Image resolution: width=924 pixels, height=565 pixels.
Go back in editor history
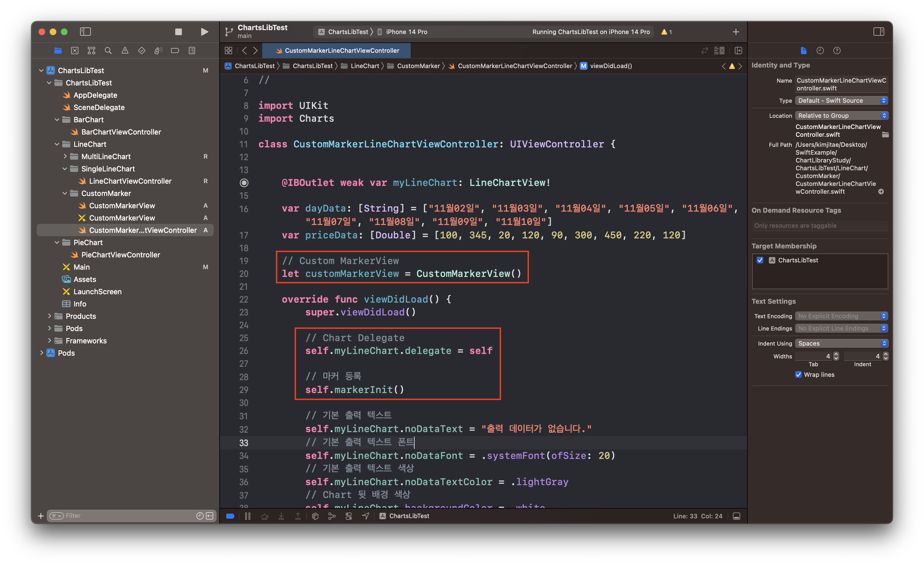[244, 51]
